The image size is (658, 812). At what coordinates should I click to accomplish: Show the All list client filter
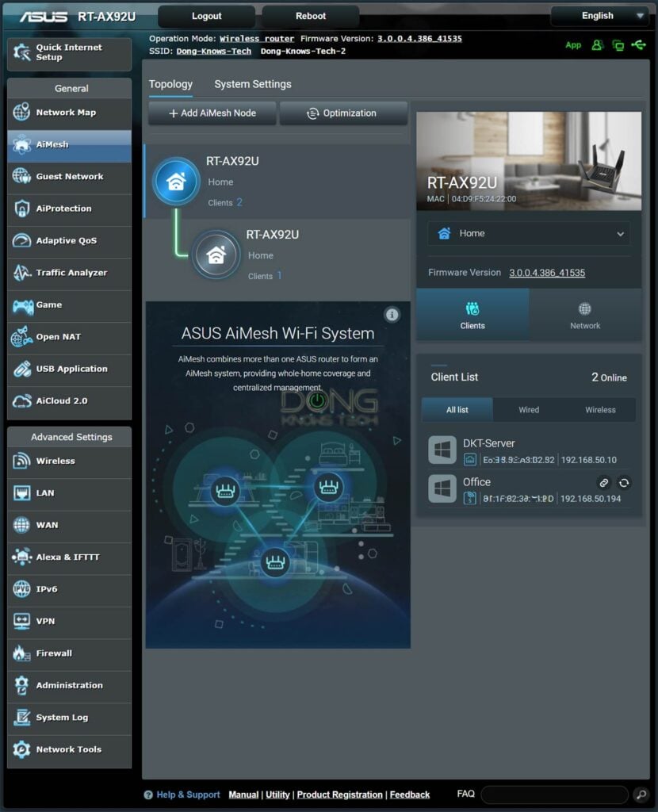[x=457, y=410]
